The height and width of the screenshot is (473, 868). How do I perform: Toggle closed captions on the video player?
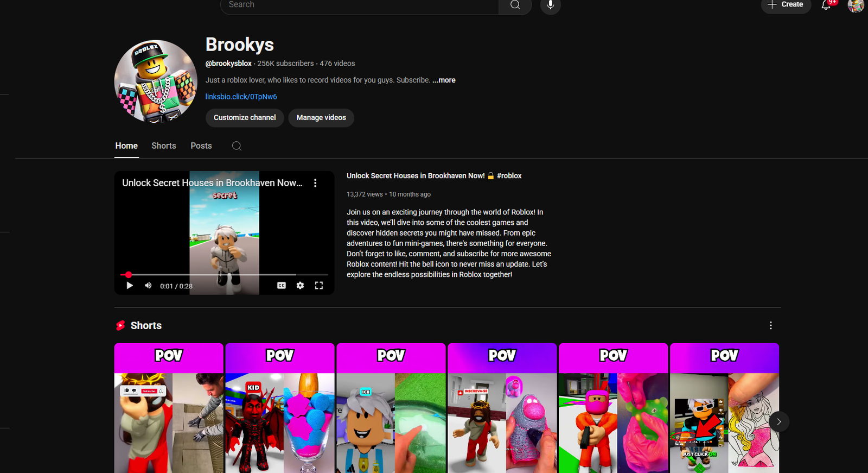[x=282, y=286]
